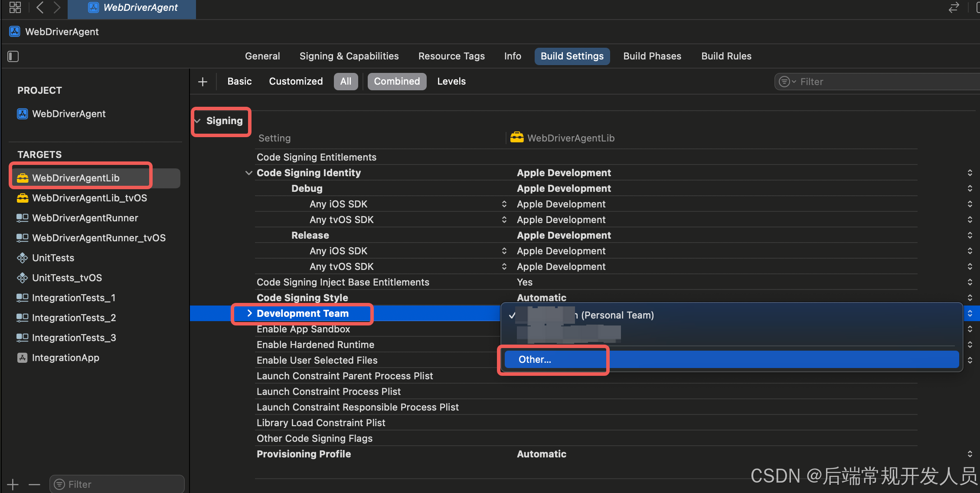Show All build settings
980x493 pixels.
click(346, 82)
